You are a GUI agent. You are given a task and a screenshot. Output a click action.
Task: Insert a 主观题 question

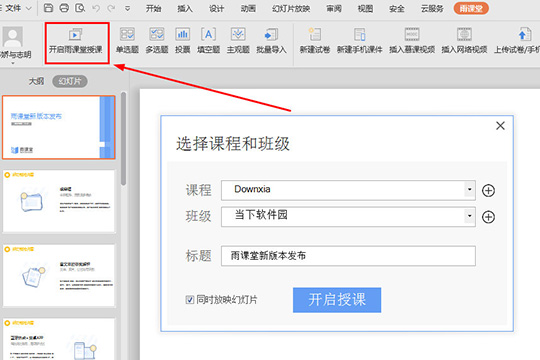[238, 41]
